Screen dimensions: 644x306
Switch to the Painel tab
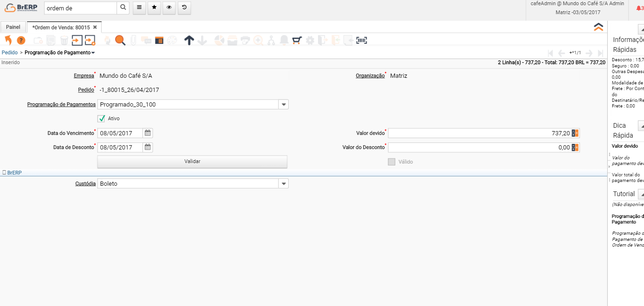tap(13, 27)
